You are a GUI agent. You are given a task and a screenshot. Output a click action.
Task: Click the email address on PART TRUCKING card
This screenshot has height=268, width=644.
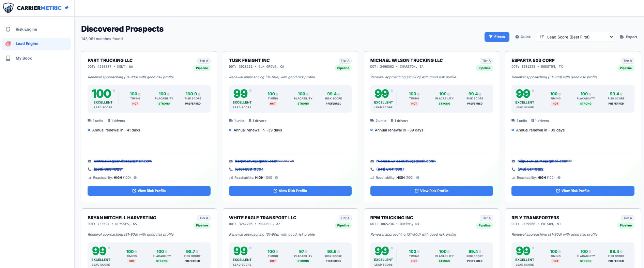(x=123, y=161)
